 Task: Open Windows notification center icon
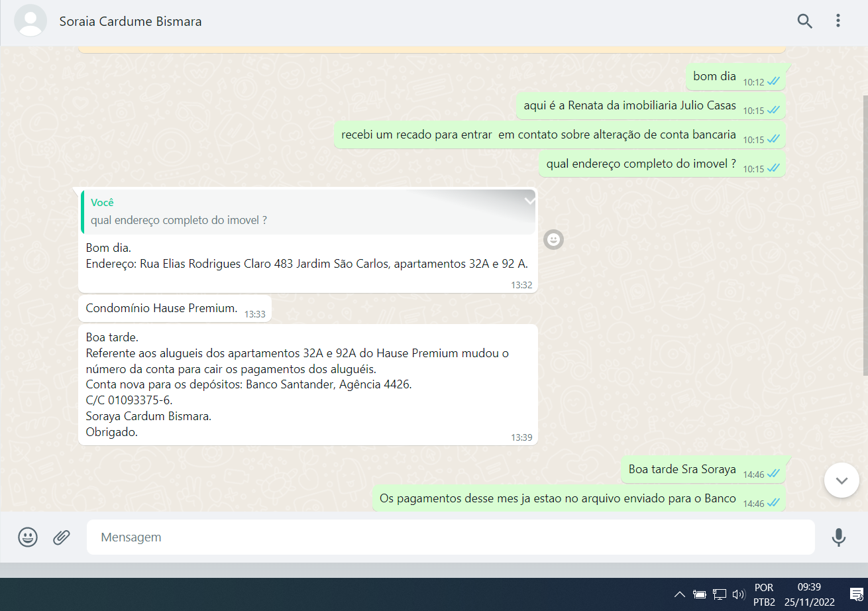point(855,594)
